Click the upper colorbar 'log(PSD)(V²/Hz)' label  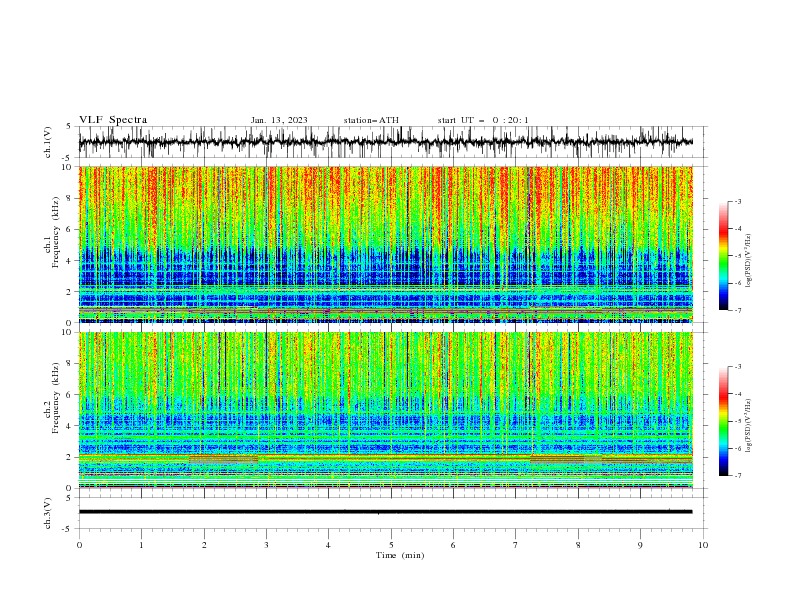[x=748, y=261]
